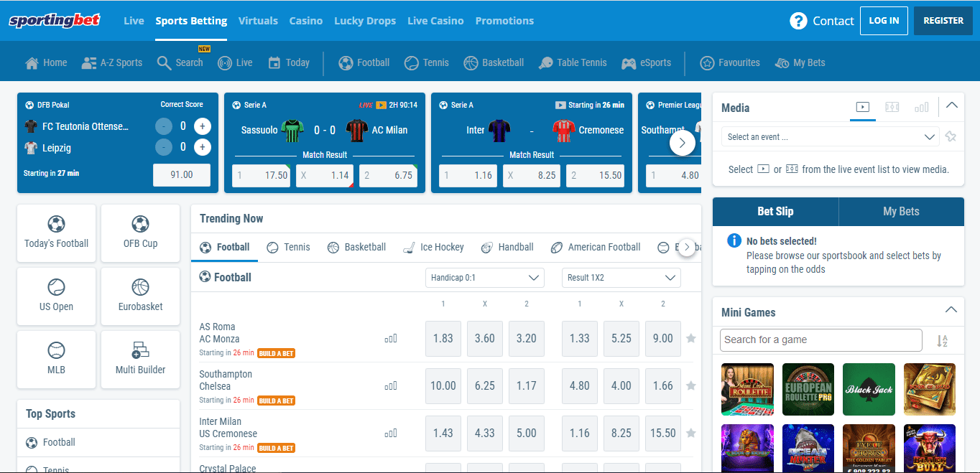Open the Handicap 0:1 market dropdown

[x=485, y=278]
